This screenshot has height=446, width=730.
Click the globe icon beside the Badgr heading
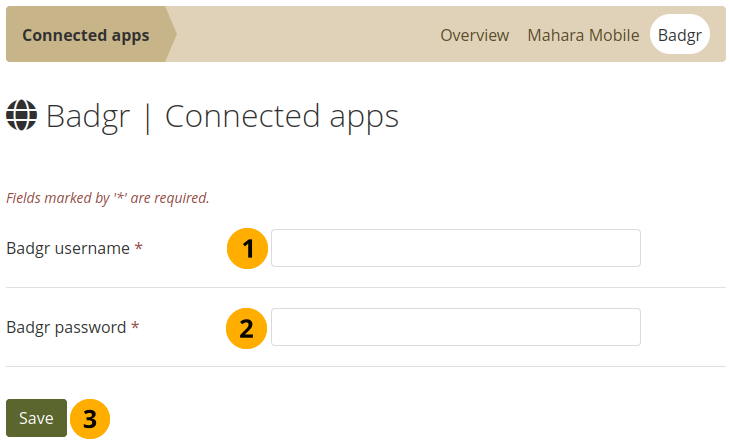[21, 117]
